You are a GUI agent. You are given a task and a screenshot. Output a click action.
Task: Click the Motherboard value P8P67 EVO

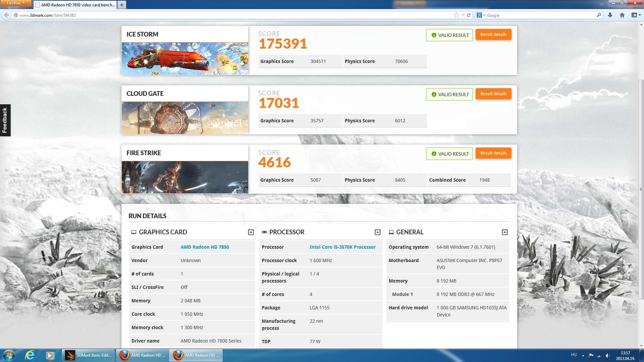point(469,264)
